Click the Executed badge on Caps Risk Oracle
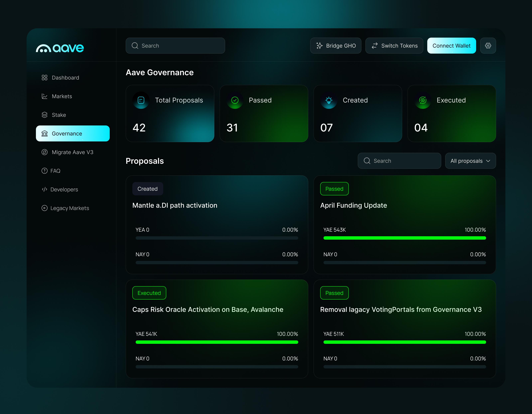Viewport: 532px width, 414px height. coord(149,293)
